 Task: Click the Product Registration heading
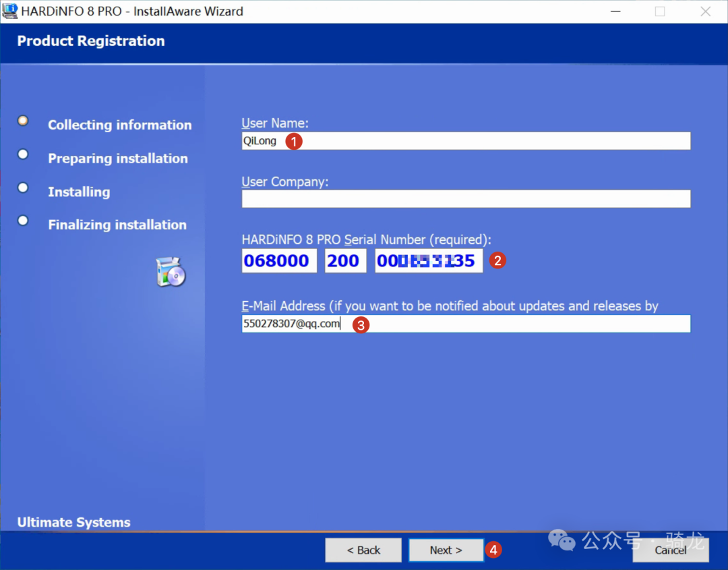tap(91, 41)
